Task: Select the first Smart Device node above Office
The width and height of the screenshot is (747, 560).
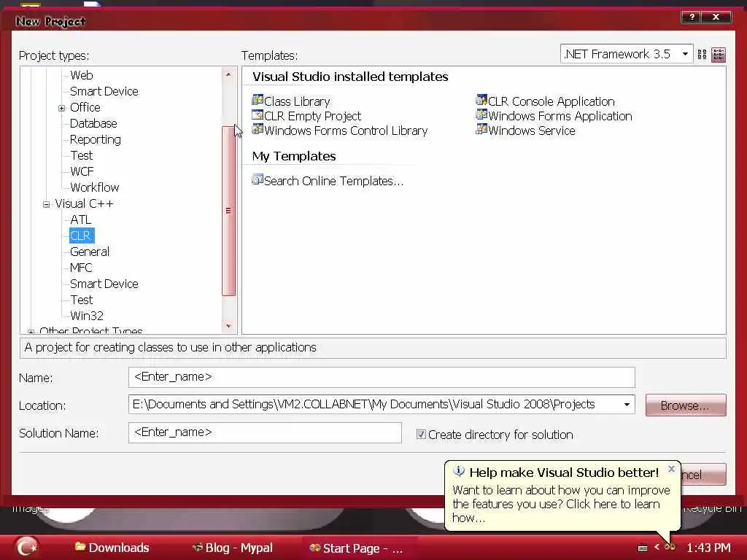Action: tap(104, 91)
